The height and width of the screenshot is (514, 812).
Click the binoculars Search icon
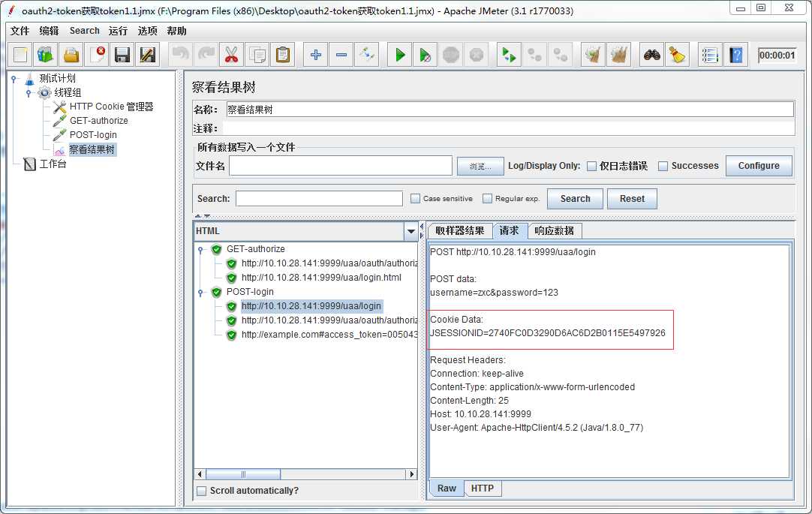[652, 54]
